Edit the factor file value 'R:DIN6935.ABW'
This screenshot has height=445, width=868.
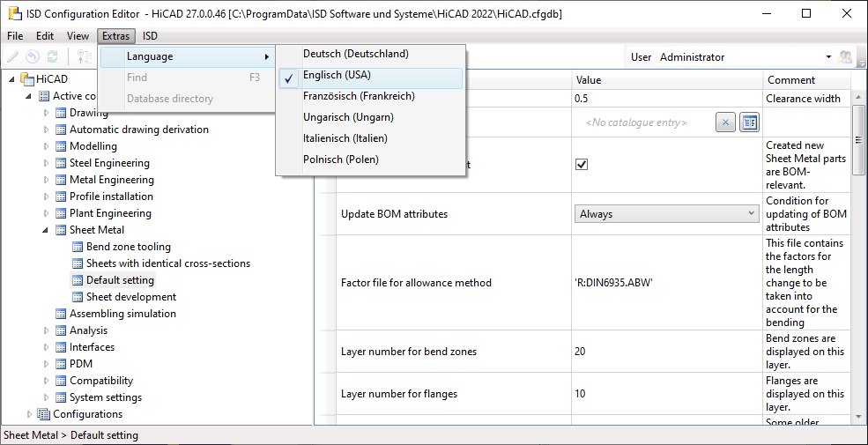pyautogui.click(x=666, y=283)
